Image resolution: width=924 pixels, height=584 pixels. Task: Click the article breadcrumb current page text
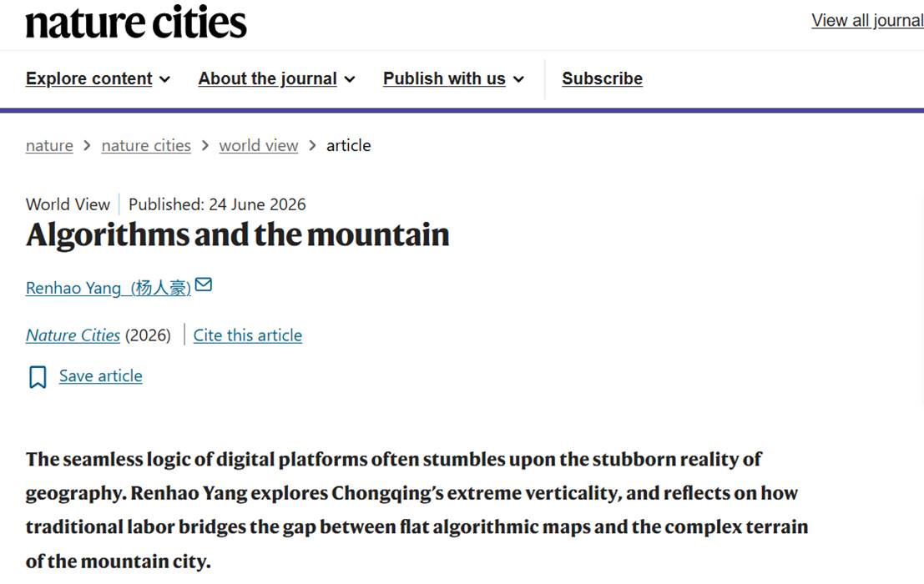click(x=349, y=145)
